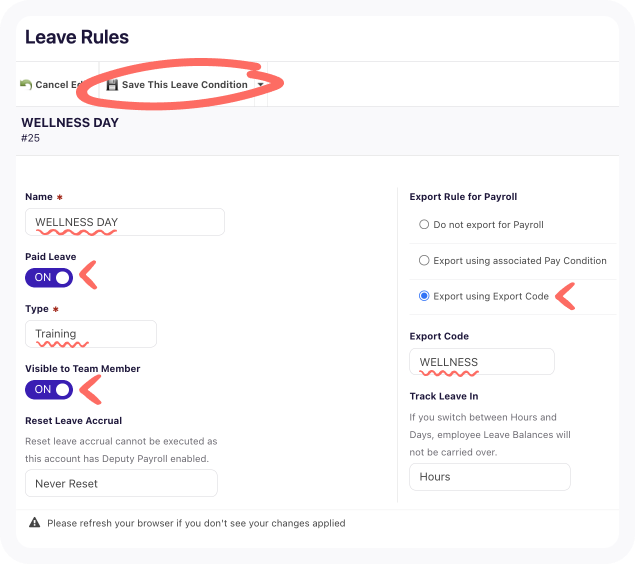This screenshot has width=635, height=564.
Task: Open the Save This Leave Condition dropdown arrow
Action: [261, 85]
